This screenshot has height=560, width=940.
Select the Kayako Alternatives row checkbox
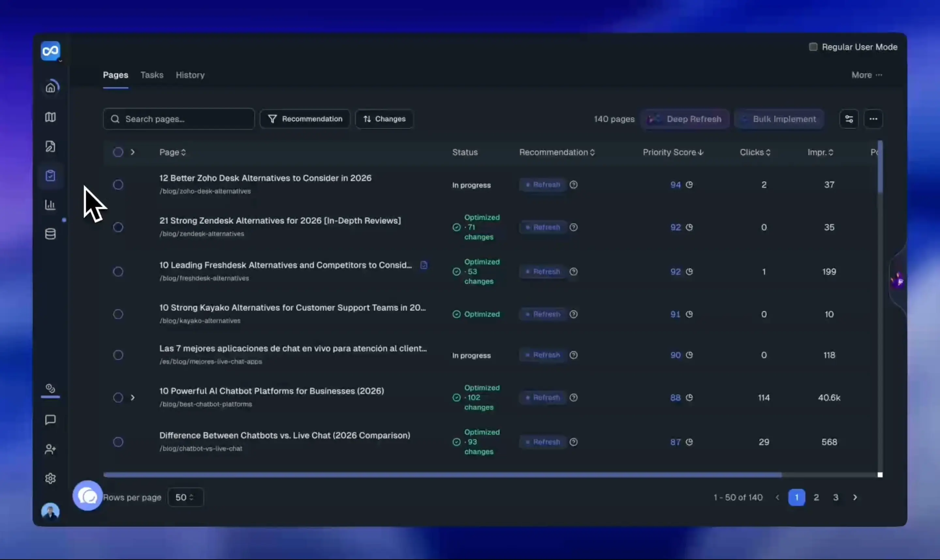point(118,314)
